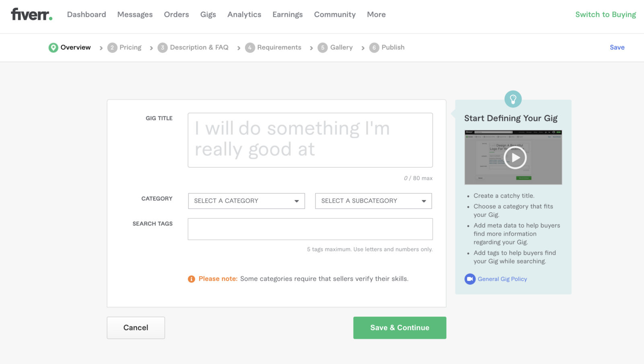
Task: Open the Description & FAQ step
Action: coord(199,47)
